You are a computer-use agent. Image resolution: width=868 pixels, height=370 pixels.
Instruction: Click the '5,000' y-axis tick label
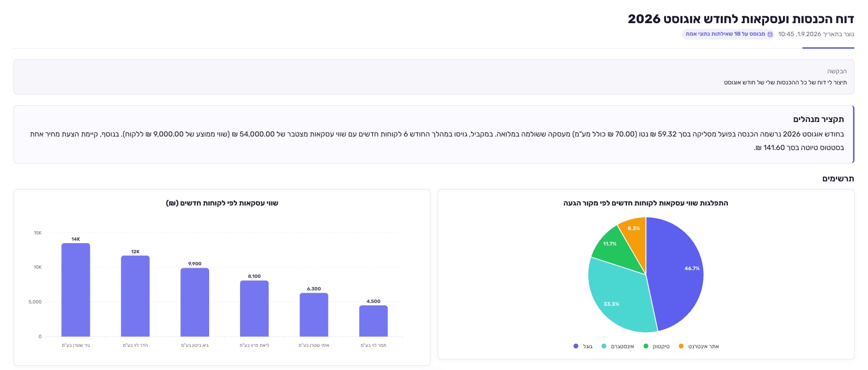pyautogui.click(x=35, y=302)
